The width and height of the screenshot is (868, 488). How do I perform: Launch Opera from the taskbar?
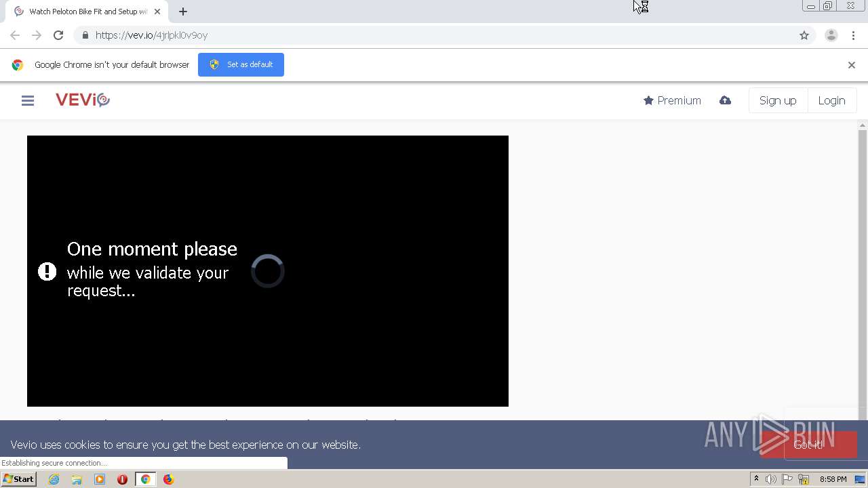tap(123, 479)
